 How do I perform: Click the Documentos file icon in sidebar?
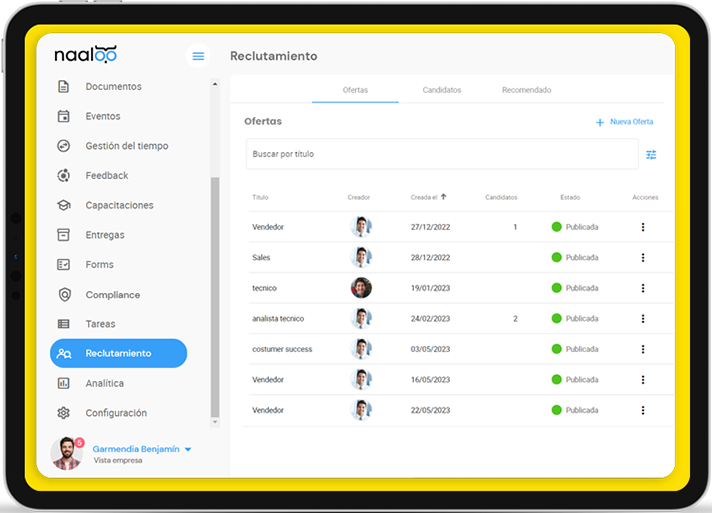point(64,86)
